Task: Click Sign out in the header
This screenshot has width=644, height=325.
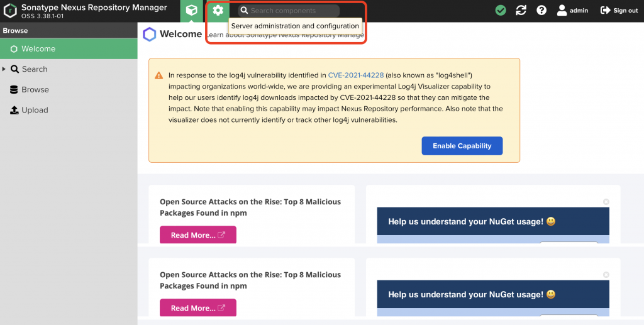Action: coord(619,11)
